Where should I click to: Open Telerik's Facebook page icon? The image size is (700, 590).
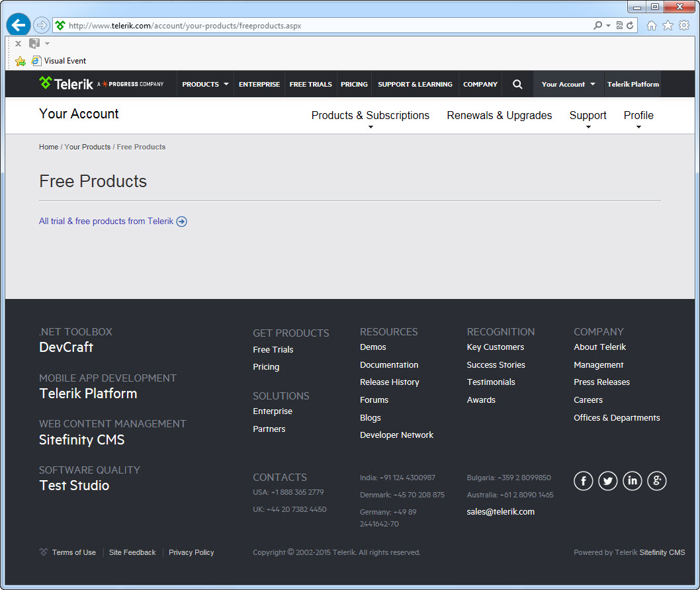pos(583,481)
